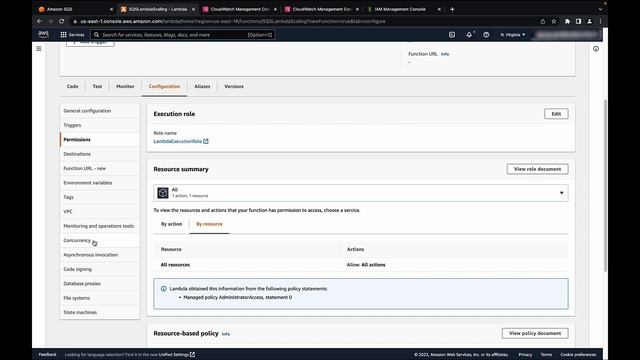This screenshot has height=360, width=640.
Task: Open the CloudShell icon in the header
Action: click(452, 35)
